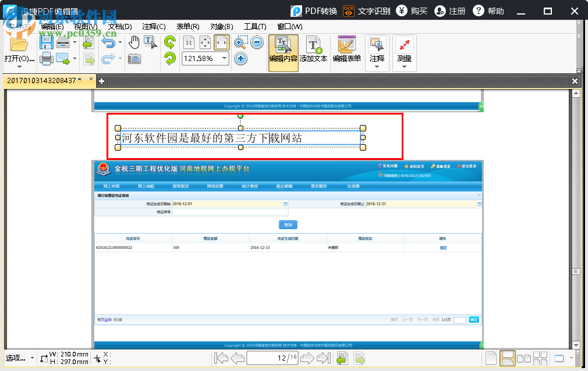Image resolution: width=588 pixels, height=371 pixels.
Task: Activate the text select tool
Action: [148, 42]
